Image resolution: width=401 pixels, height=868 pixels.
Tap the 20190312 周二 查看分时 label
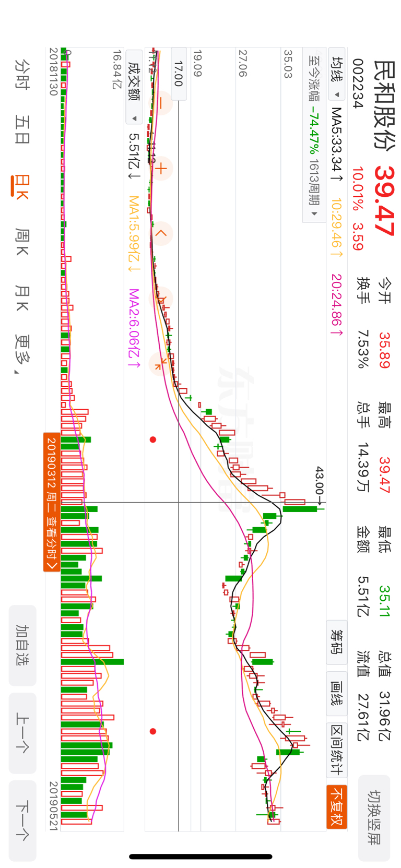coord(52,502)
